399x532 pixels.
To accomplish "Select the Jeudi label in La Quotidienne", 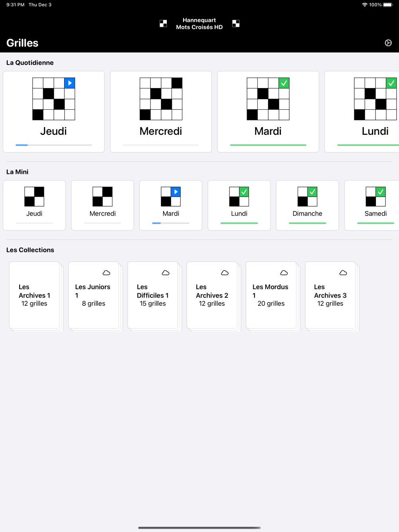I will click(53, 131).
